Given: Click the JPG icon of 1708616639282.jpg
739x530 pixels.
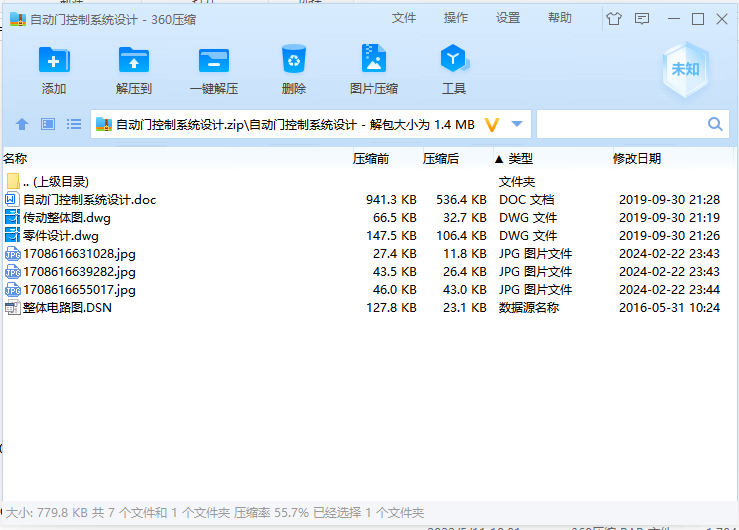Looking at the screenshot, I should pos(12,271).
